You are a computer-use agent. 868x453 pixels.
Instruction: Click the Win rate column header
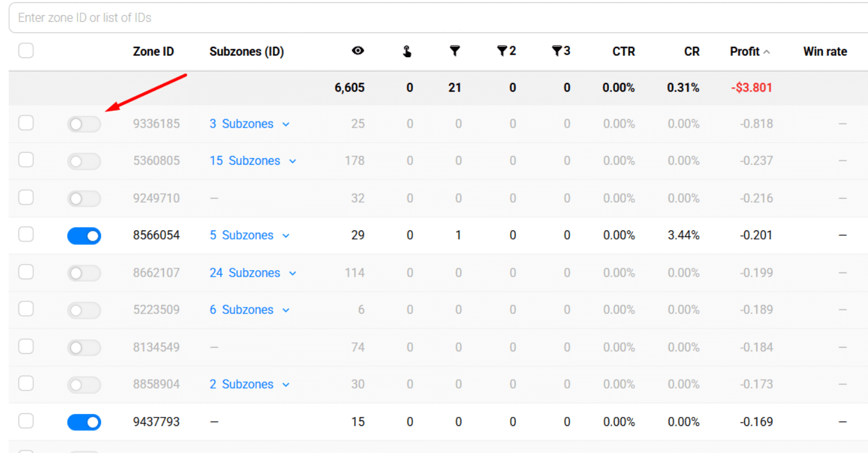pyautogui.click(x=825, y=52)
